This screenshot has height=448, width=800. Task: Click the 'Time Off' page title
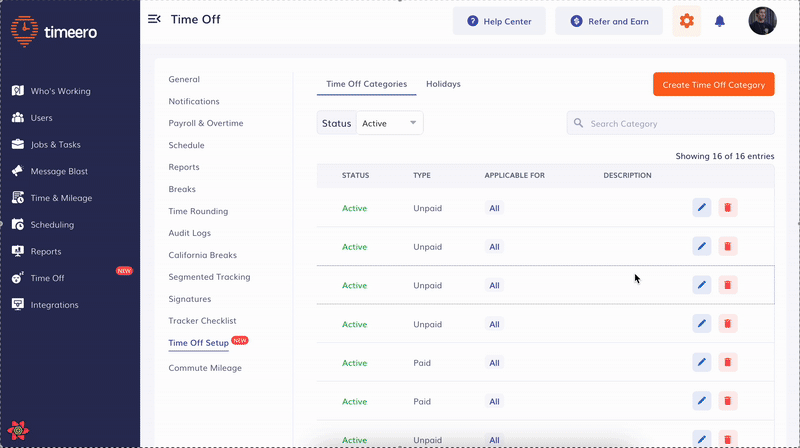[195, 19]
